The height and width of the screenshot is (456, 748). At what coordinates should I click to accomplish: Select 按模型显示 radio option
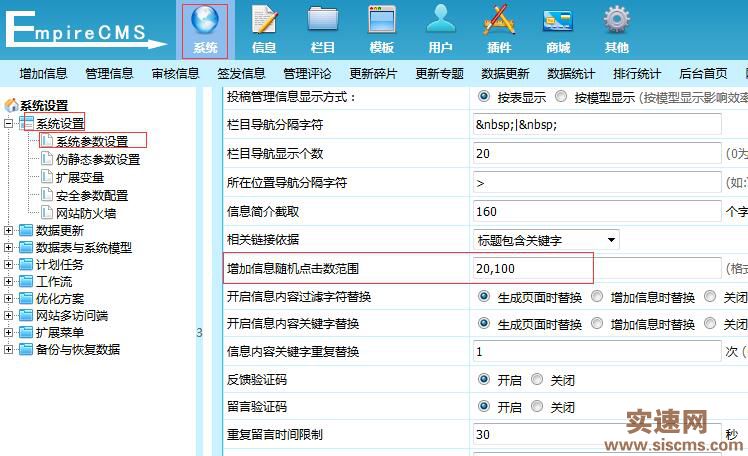561,96
